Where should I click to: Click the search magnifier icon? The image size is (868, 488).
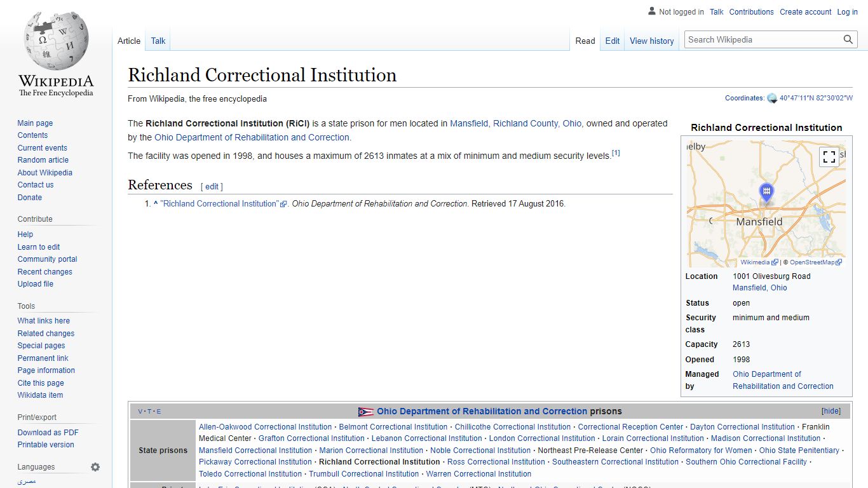pyautogui.click(x=848, y=39)
